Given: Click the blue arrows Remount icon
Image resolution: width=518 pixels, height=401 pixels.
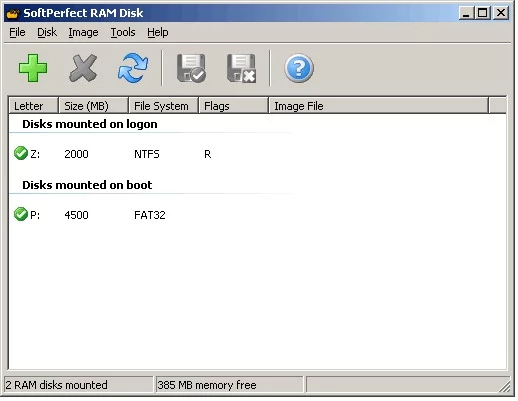Looking at the screenshot, I should tap(133, 68).
